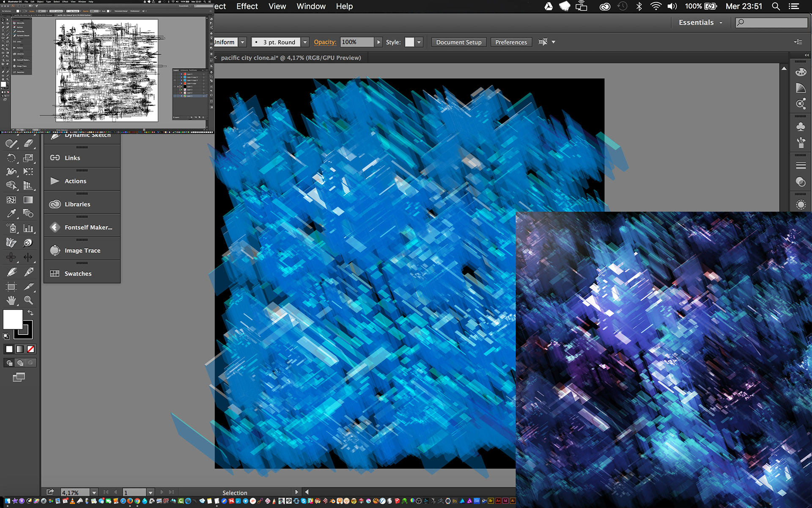
Task: Select the Column Graph tool
Action: pyautogui.click(x=28, y=228)
